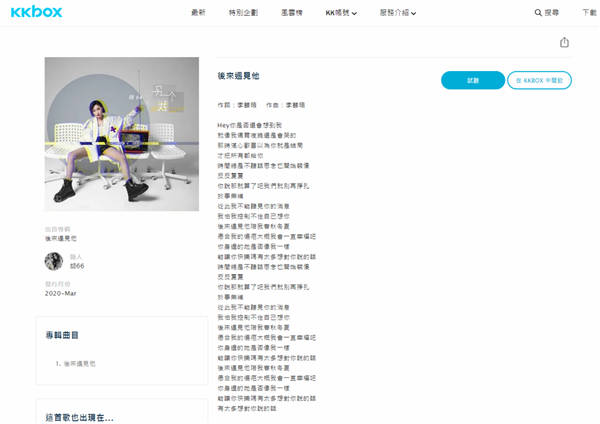Click the 專輯曲目 section heading

pos(62,335)
